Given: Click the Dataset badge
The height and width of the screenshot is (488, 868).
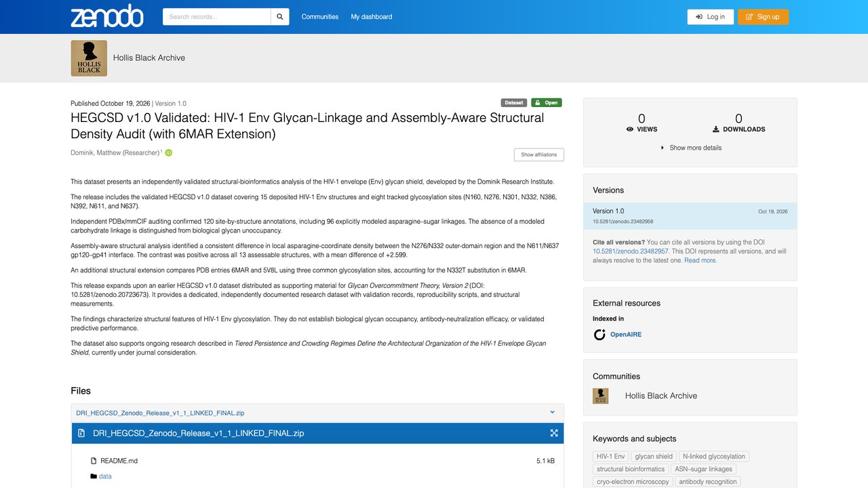Looking at the screenshot, I should tap(514, 103).
